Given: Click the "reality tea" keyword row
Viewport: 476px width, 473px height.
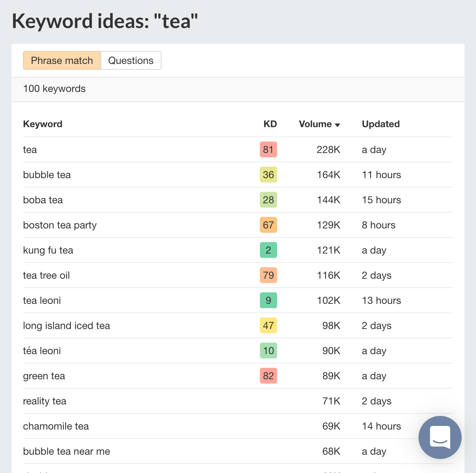Looking at the screenshot, I should (x=45, y=401).
